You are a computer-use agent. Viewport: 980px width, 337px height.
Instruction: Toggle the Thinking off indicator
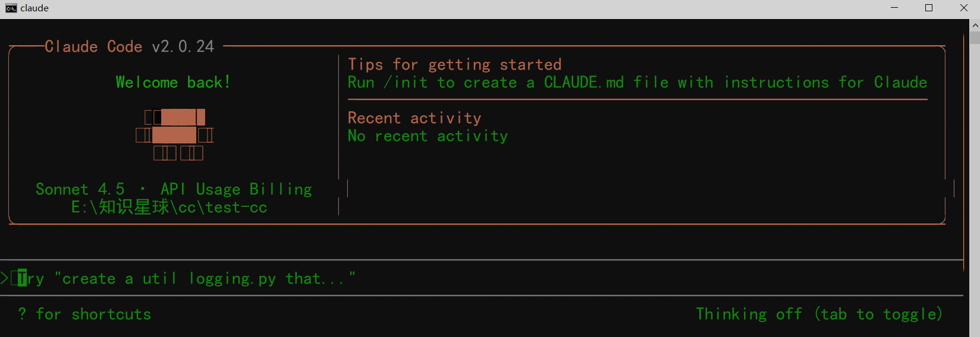coord(819,314)
